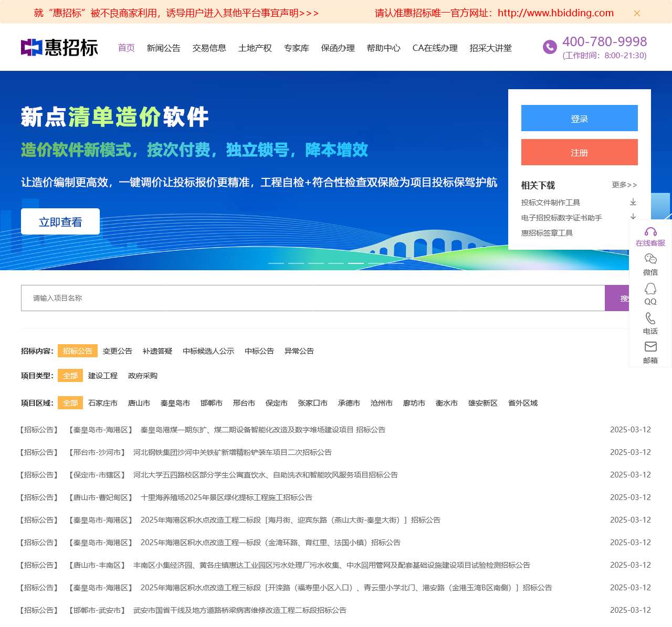Click the 注册 button
This screenshot has height=627, width=672.
click(x=580, y=152)
